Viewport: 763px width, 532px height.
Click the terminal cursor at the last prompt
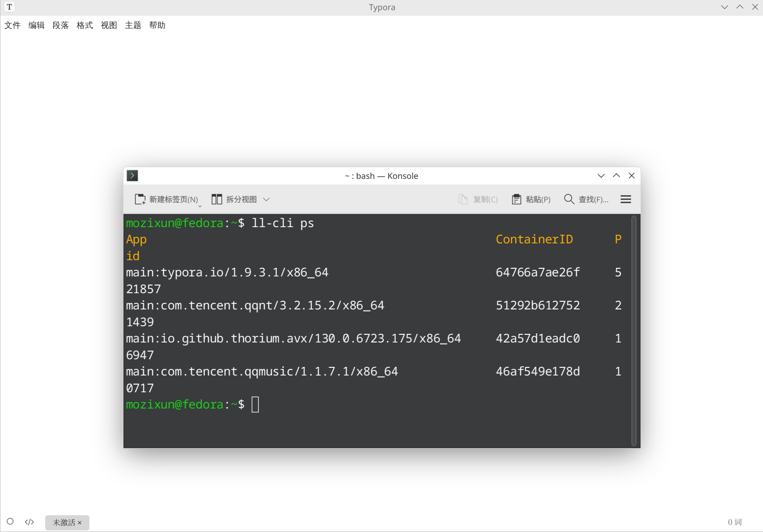pyautogui.click(x=256, y=405)
